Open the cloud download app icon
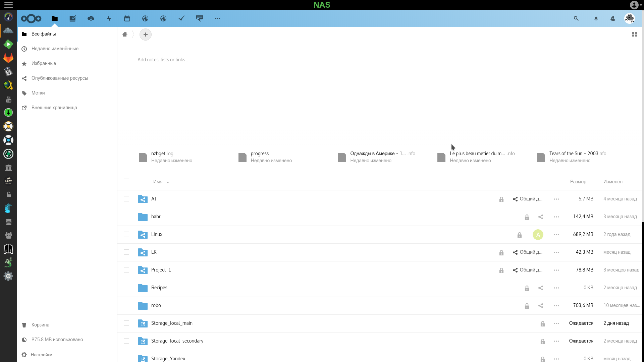 91,18
